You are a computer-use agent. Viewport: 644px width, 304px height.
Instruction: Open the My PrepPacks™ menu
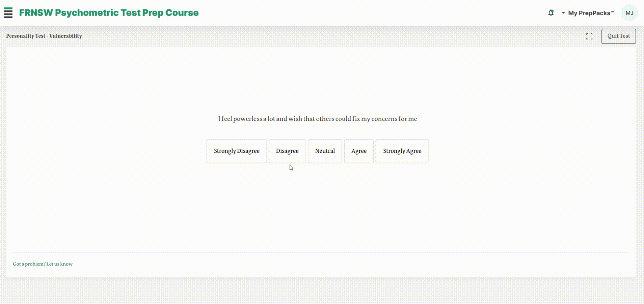click(x=591, y=13)
